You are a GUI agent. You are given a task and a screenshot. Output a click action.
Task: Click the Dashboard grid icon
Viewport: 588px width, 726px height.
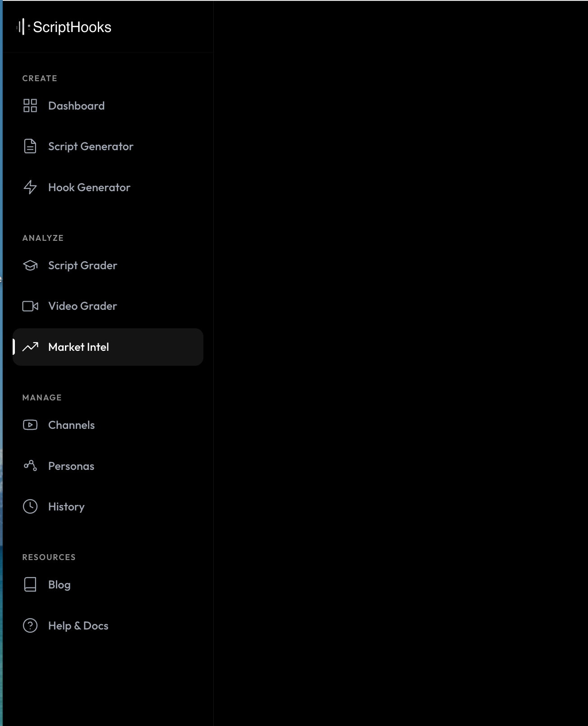30,106
